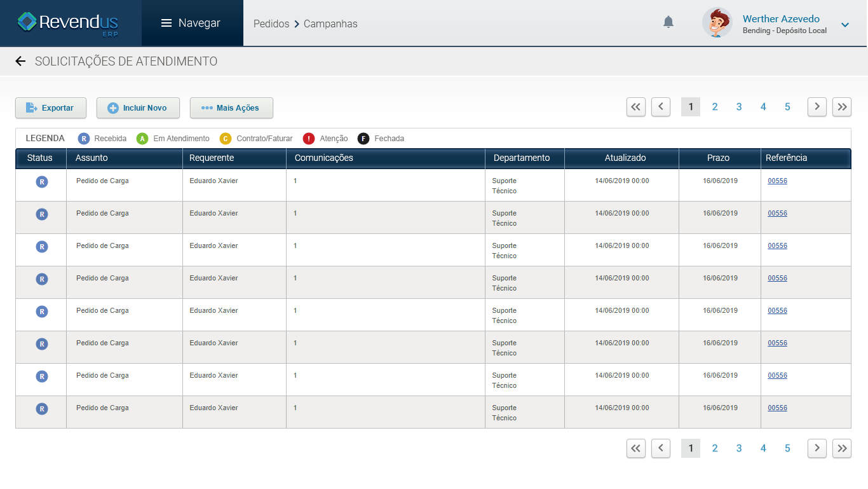Screen dimensions: 868x489
Task: Go to next page in bottom pagination
Action: click(817, 448)
